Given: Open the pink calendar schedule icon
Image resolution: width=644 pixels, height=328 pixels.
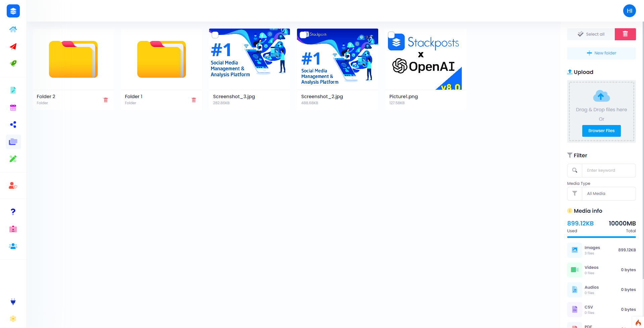Looking at the screenshot, I should coord(13,108).
